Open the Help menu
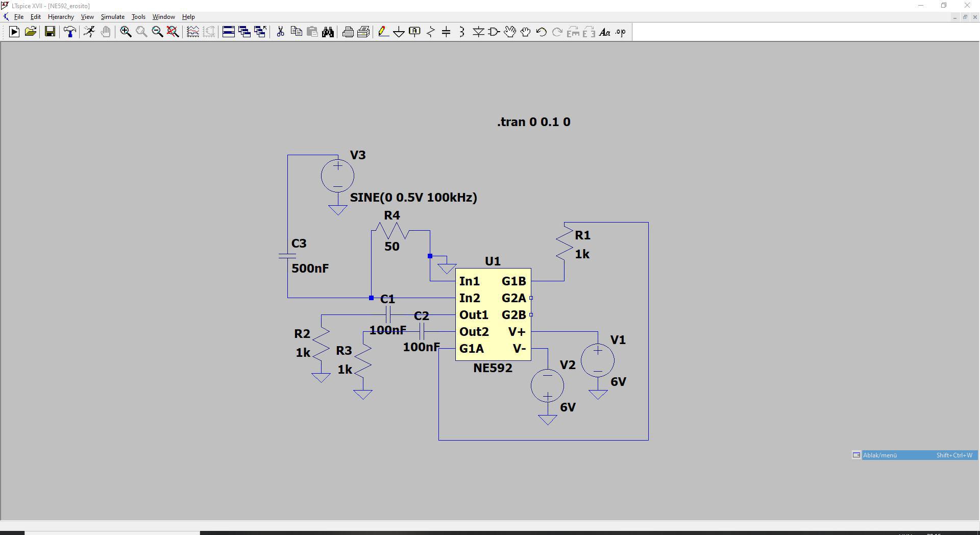 [x=188, y=17]
